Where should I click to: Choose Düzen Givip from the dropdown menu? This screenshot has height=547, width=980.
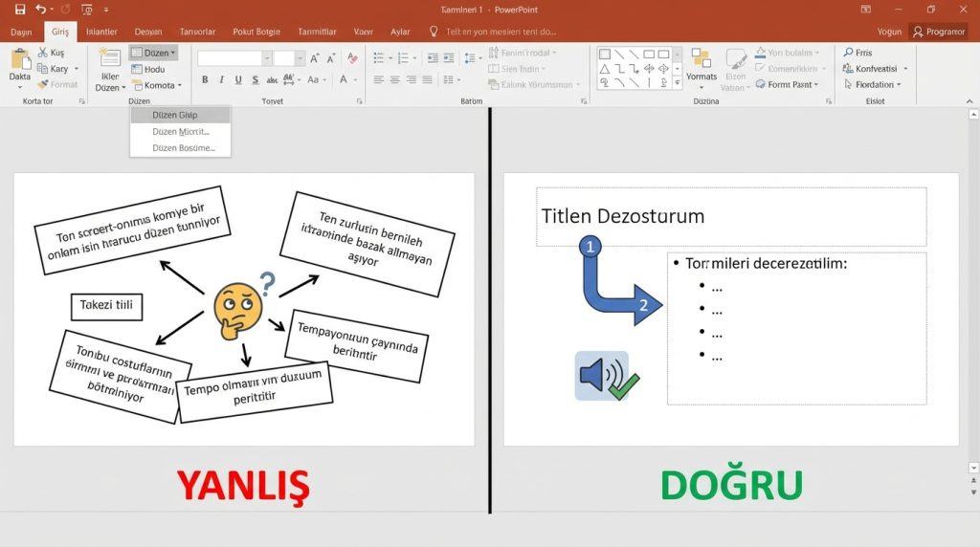[x=181, y=115]
